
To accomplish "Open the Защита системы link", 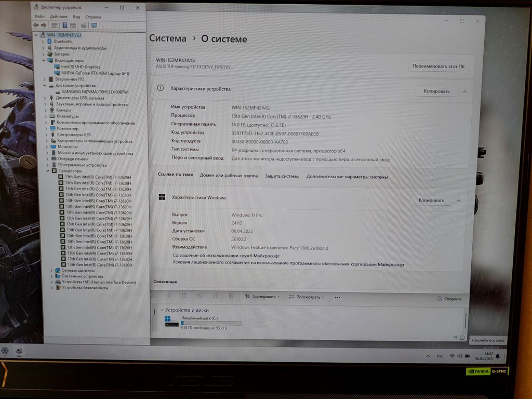I will tap(282, 176).
